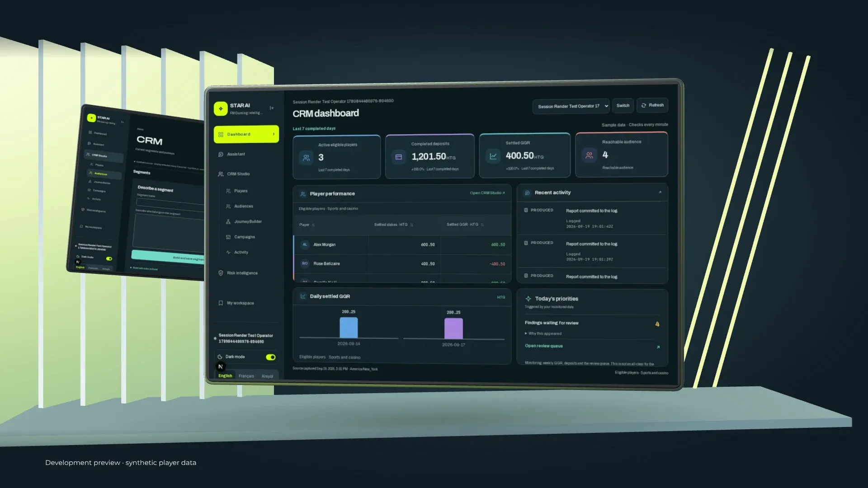The image size is (868, 488).
Task: Switch language to English
Action: (225, 376)
